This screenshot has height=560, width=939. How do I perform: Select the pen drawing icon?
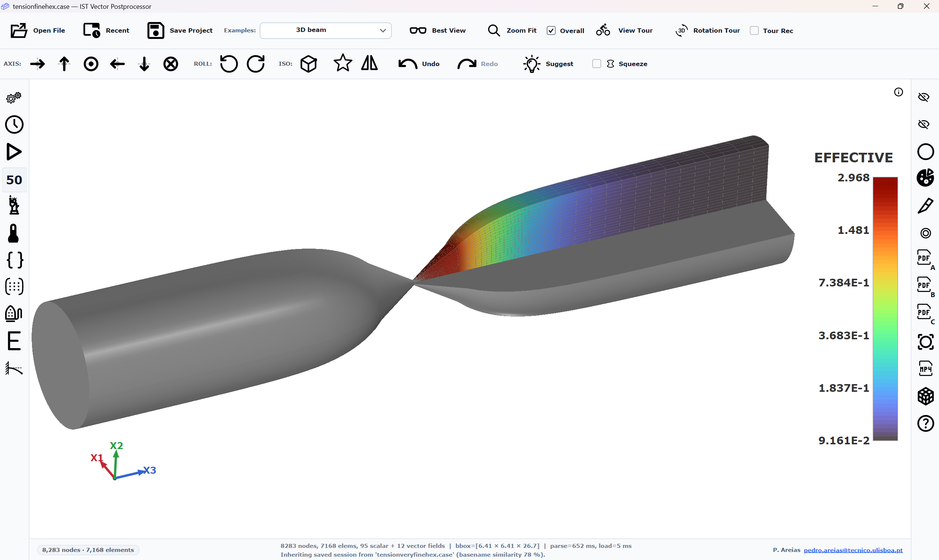(925, 206)
